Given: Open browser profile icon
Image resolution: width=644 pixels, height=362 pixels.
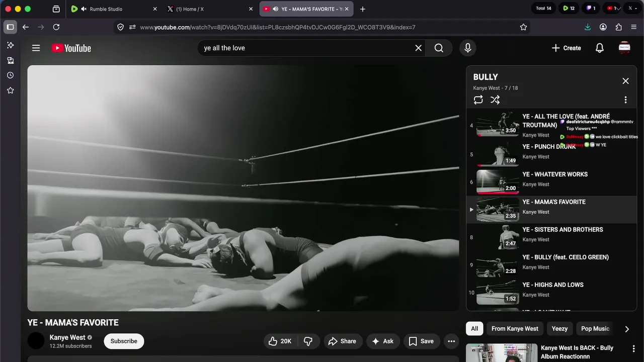Looking at the screenshot, I should tap(603, 27).
